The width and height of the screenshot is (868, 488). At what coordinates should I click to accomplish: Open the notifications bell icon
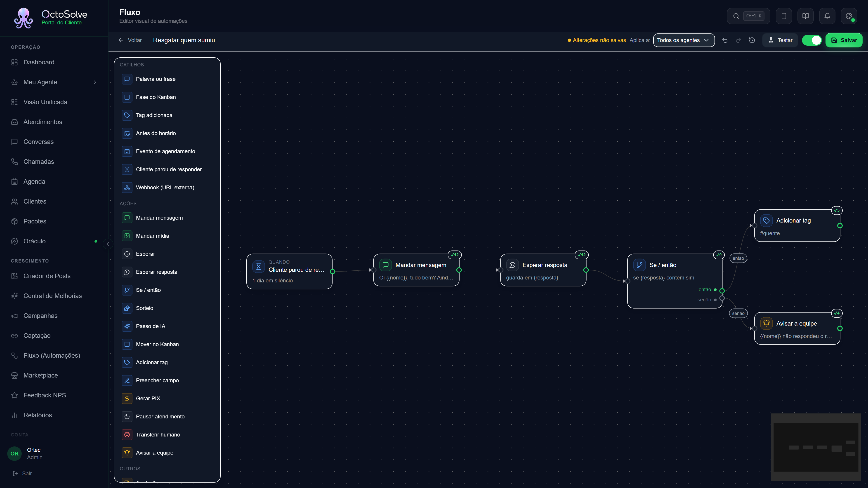(x=827, y=16)
